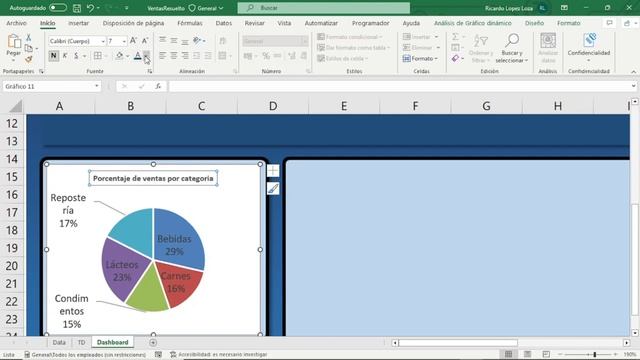Screen dimensions: 640x360
Task: Toggle italic (K) formatting
Action: (x=65, y=56)
